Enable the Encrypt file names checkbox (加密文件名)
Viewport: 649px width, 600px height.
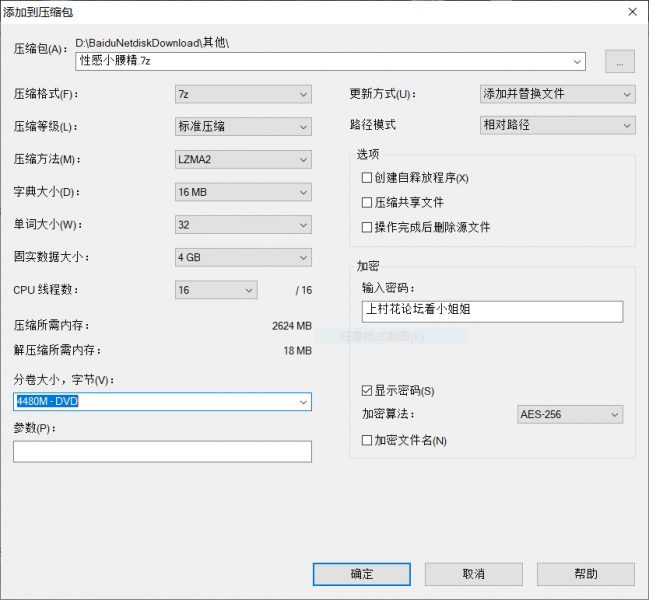click(367, 440)
